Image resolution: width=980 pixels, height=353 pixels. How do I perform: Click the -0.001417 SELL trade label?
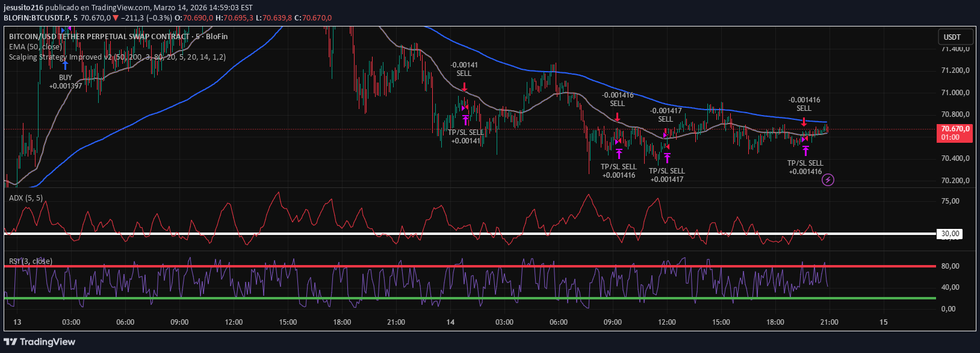click(x=666, y=115)
